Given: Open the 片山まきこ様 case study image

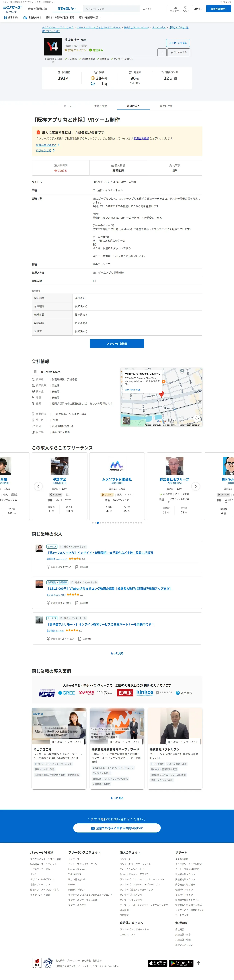Looking at the screenshot, I should (59, 726).
